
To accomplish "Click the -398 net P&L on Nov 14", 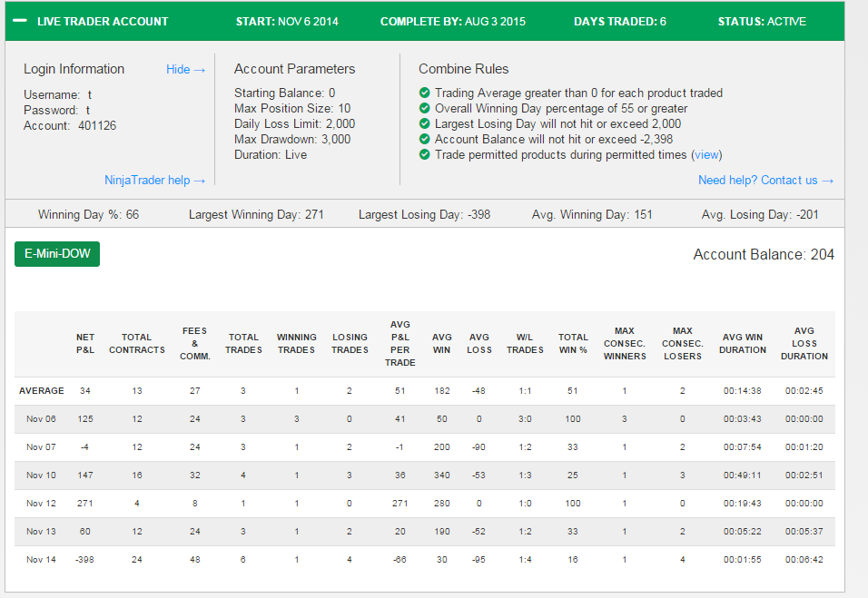I will click(x=84, y=560).
